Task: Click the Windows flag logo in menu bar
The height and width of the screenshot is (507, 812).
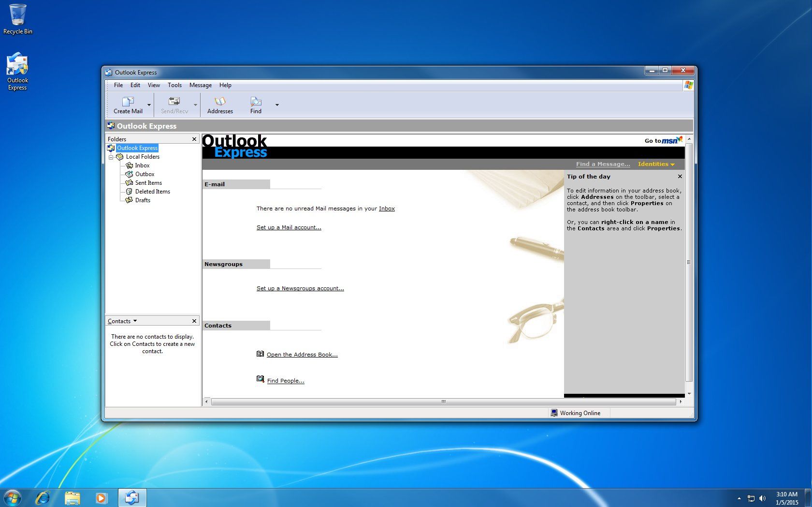Action: coord(688,85)
